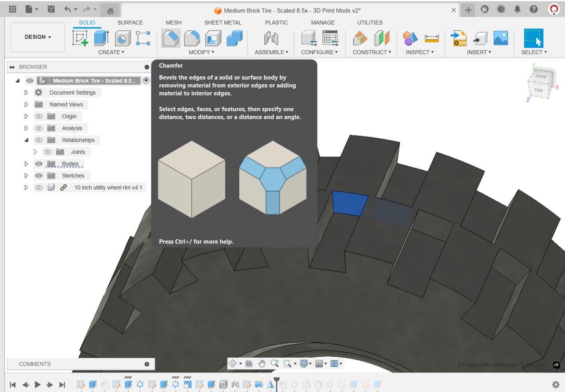Open a new design tab with the plus icon
The height and width of the screenshot is (392, 565).
coord(468,10)
